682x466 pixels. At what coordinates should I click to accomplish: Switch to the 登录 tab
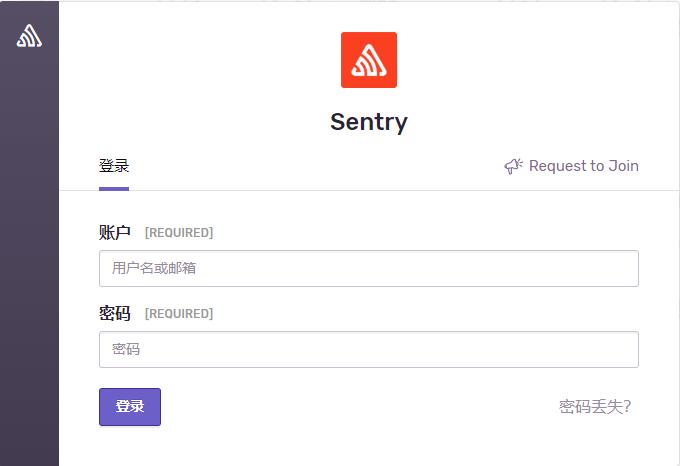tap(114, 166)
